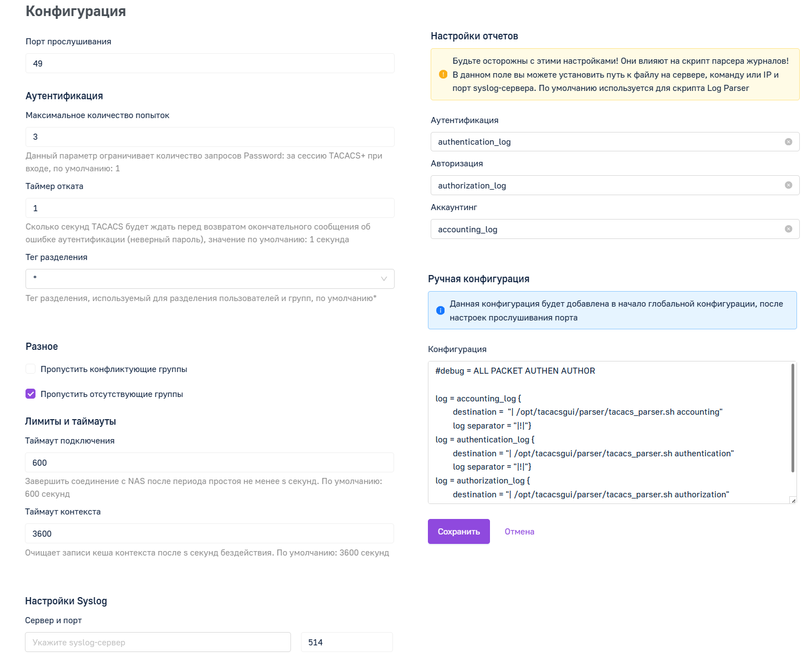
Task: Click the syslog server address input
Action: 158,642
